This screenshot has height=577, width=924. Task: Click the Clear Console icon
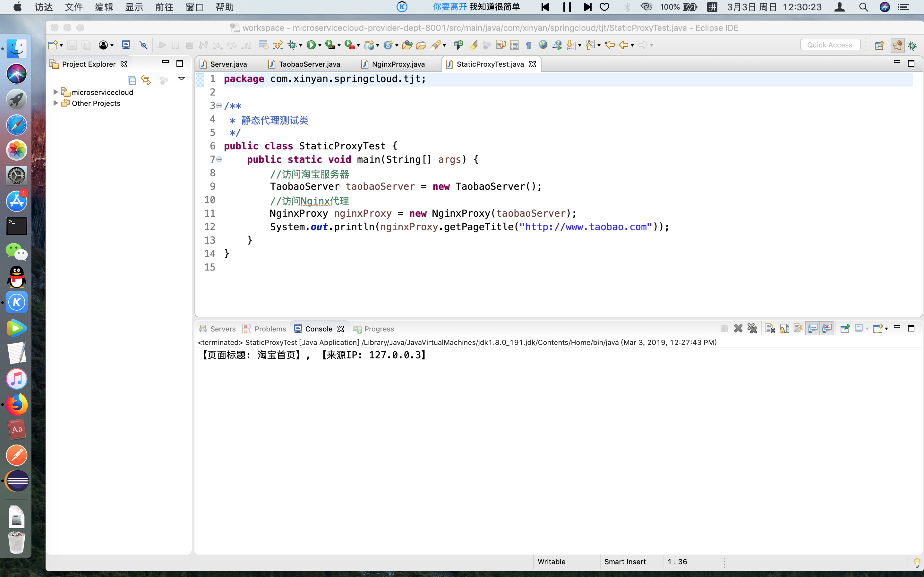tap(770, 329)
